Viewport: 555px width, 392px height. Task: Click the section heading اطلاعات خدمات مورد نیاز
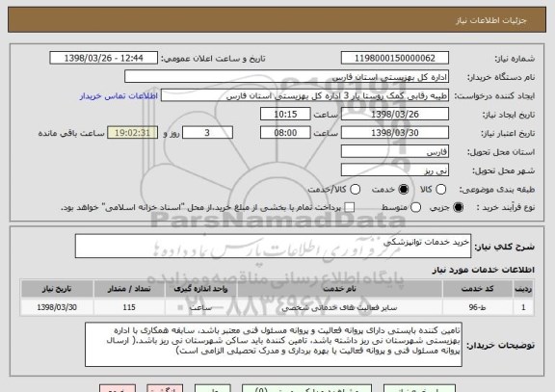[x=483, y=270]
